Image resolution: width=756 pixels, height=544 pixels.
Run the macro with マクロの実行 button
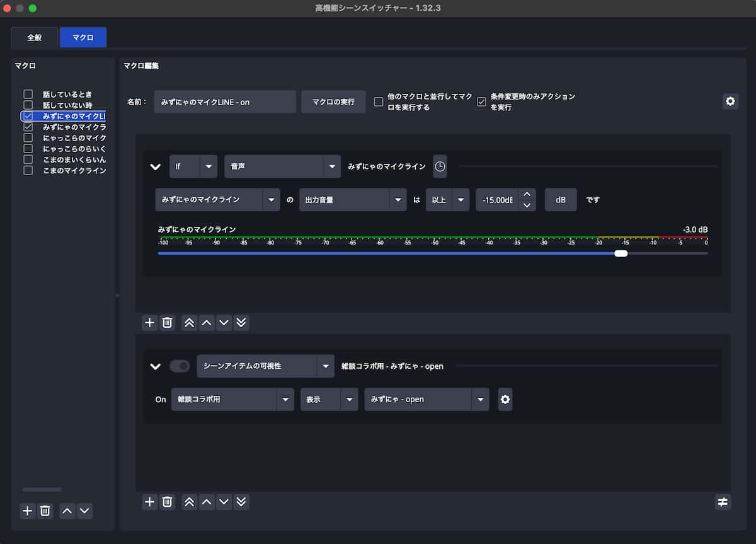333,101
